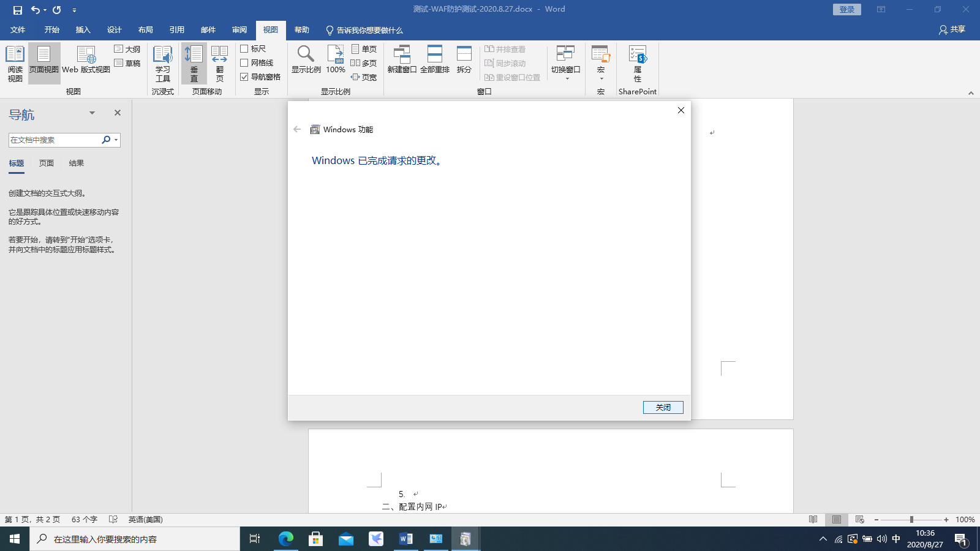The image size is (980, 551).
Task: Switch to Page Layout view
Action: [44, 64]
